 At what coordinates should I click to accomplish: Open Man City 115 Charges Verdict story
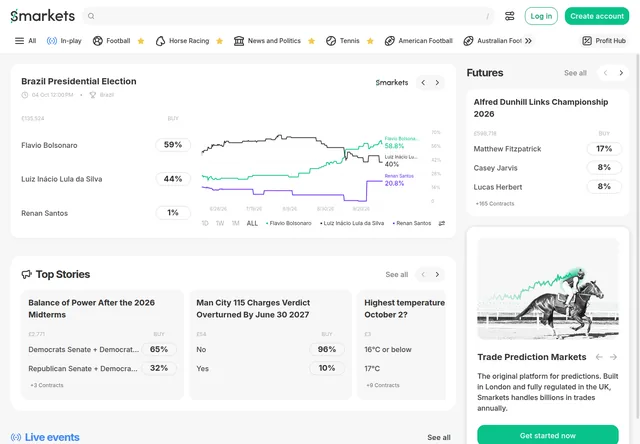[253, 309]
